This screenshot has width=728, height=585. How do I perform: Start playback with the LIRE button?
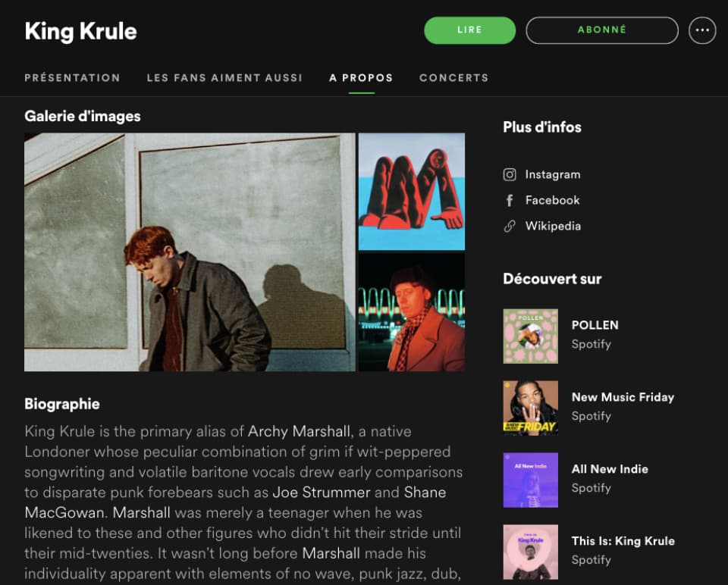[470, 30]
